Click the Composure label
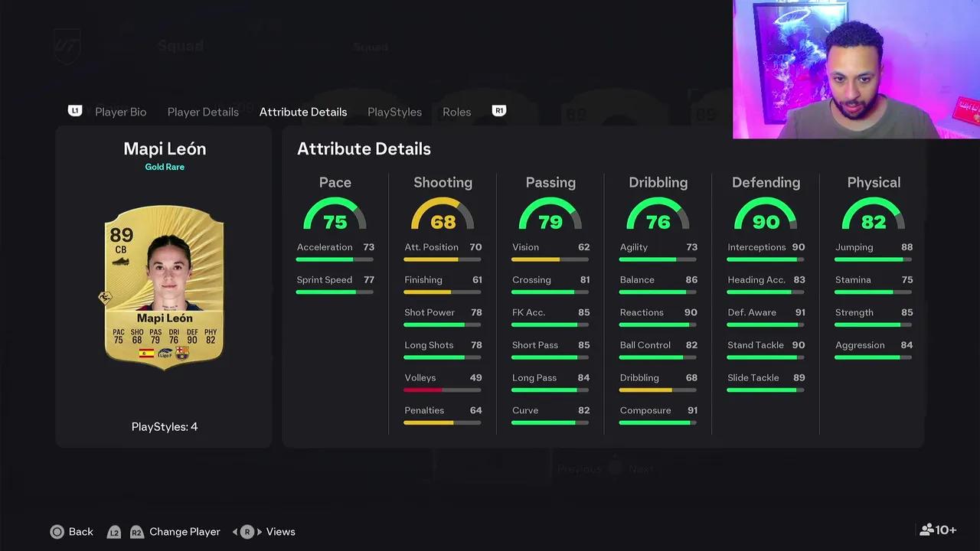 click(x=645, y=410)
